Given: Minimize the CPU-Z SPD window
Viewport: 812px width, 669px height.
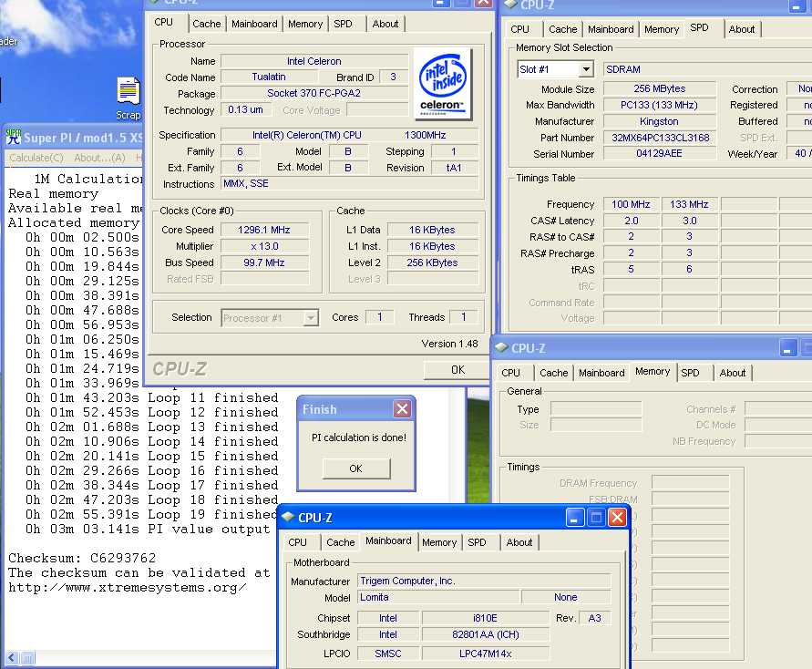Looking at the screenshot, I should point(796,6).
